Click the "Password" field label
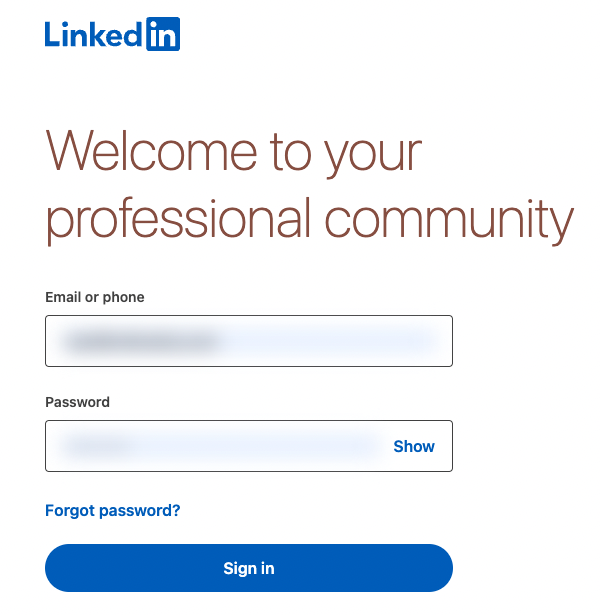Screen dimensions: 600x615 78,402
